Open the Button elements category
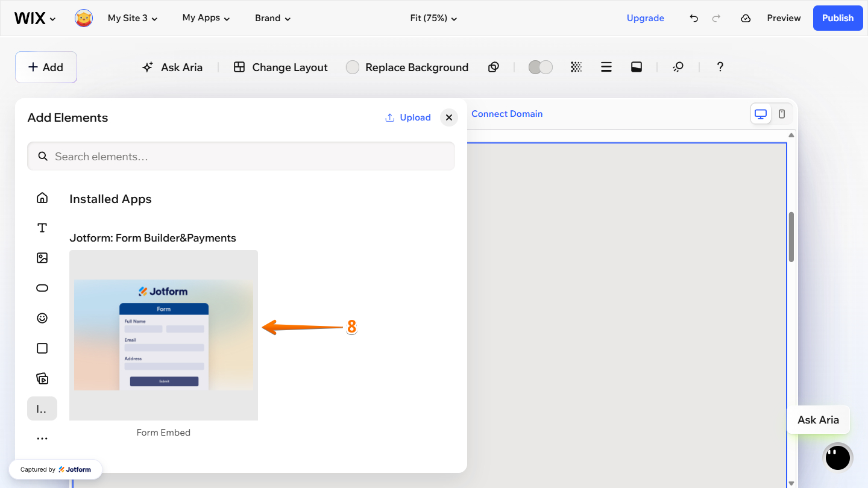Image resolution: width=868 pixels, height=488 pixels. click(x=42, y=288)
